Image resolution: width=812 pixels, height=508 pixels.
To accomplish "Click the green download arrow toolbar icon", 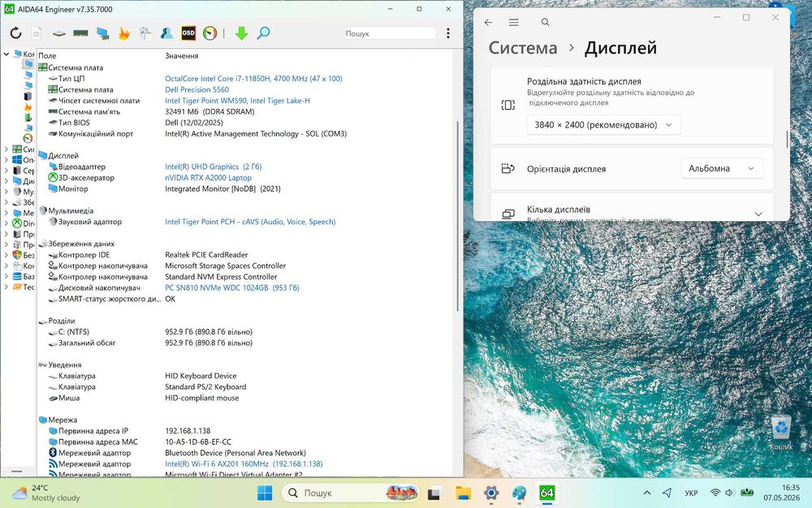I will (241, 33).
